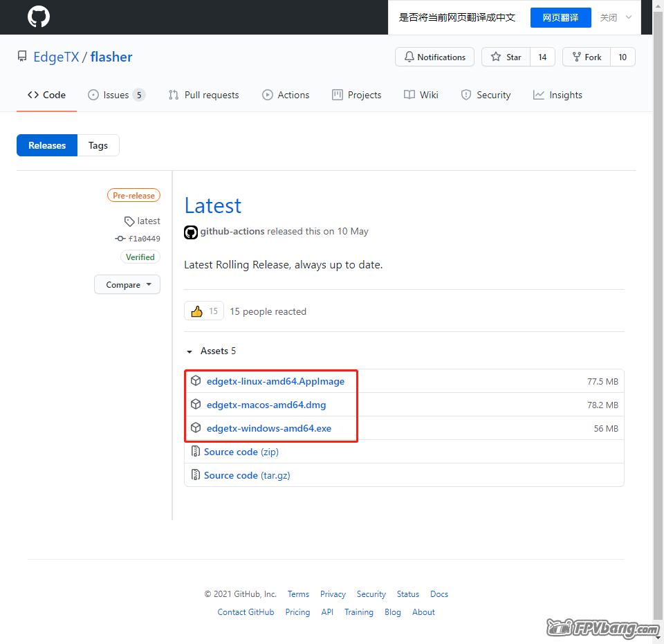Click the commit icon beside f1a0449
Viewport: 664px width, 644px height.
120,239
